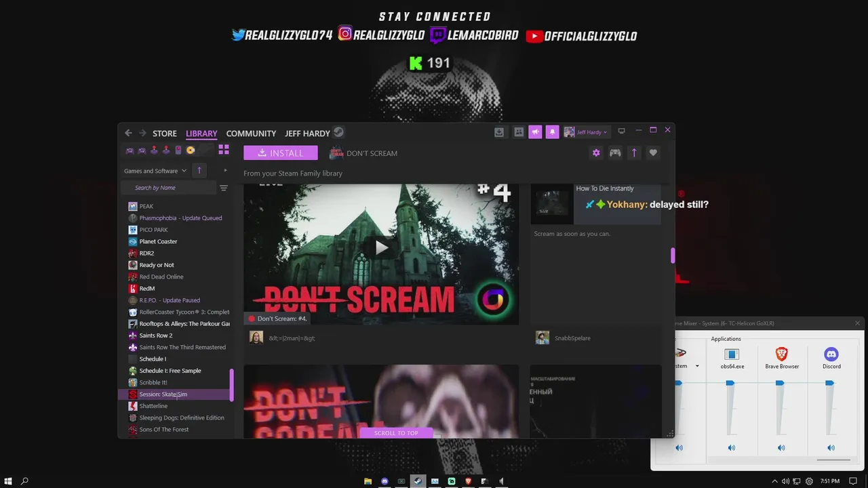This screenshot has width=868, height=488.
Task: Open the friends list icon in Steam header
Action: pos(519,132)
